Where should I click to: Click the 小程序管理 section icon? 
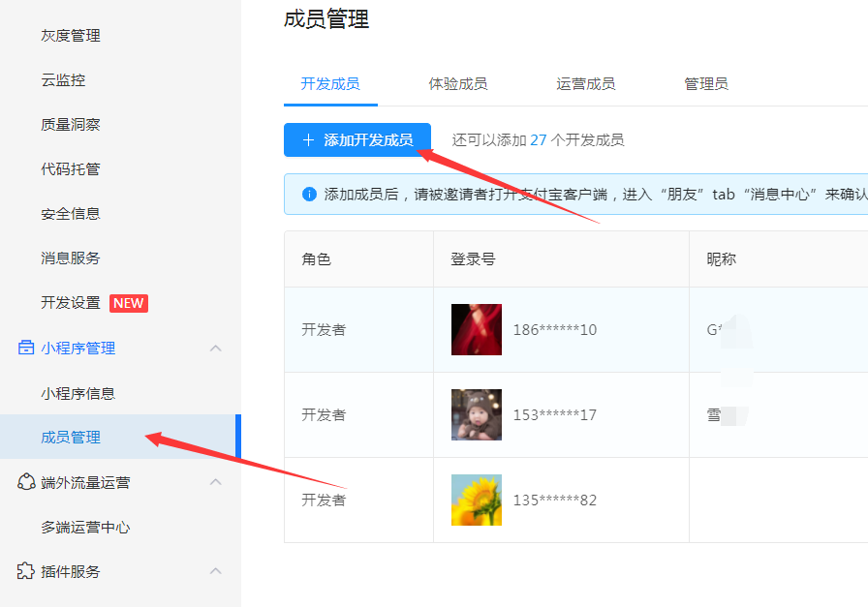26,349
